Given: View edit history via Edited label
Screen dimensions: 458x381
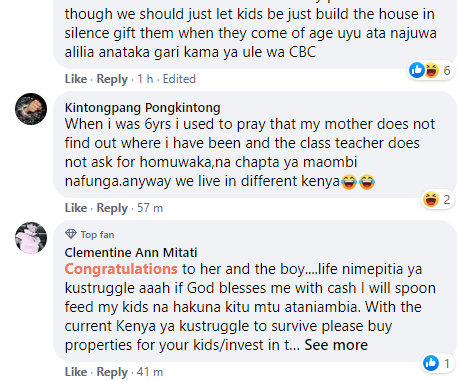Looking at the screenshot, I should tap(179, 79).
